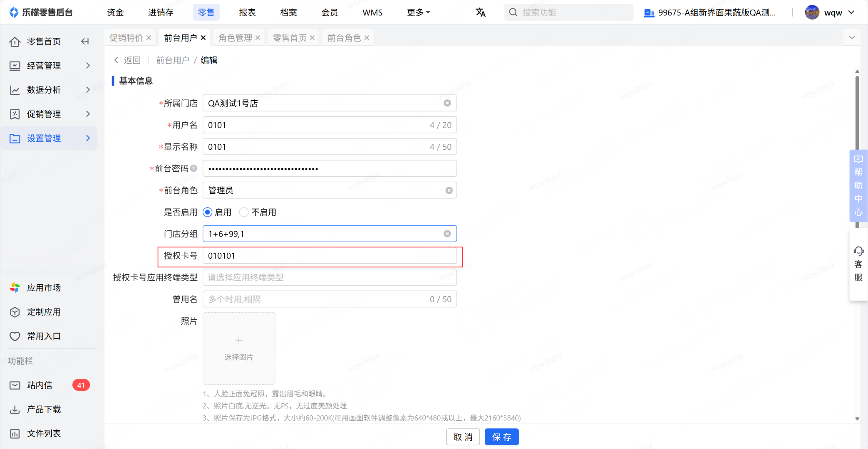Open the 站内信 inbox icon
The height and width of the screenshot is (449, 868).
(15, 385)
